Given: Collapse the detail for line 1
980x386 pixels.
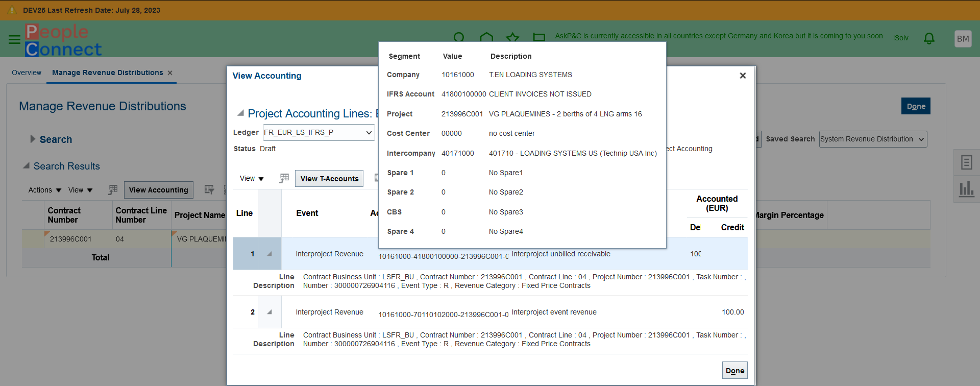Looking at the screenshot, I should pos(269,254).
